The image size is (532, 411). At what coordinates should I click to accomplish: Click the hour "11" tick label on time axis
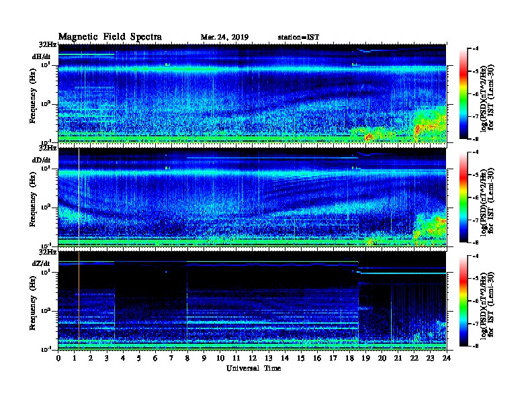pos(236,358)
